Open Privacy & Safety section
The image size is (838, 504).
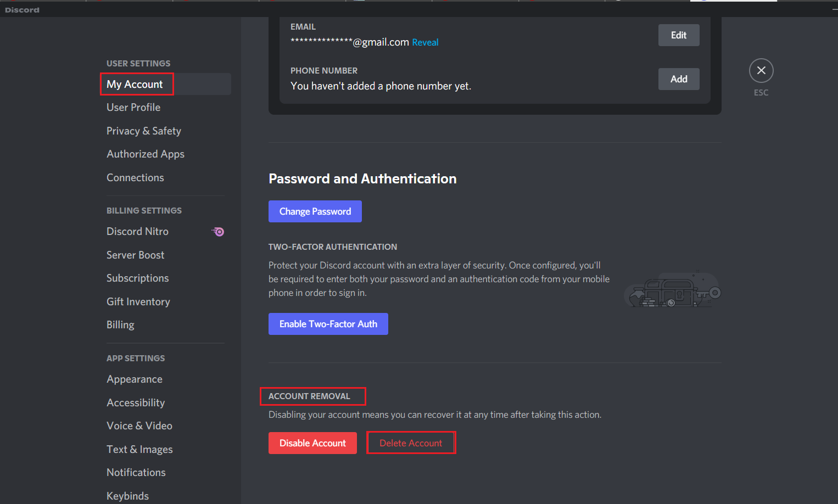pyautogui.click(x=144, y=131)
